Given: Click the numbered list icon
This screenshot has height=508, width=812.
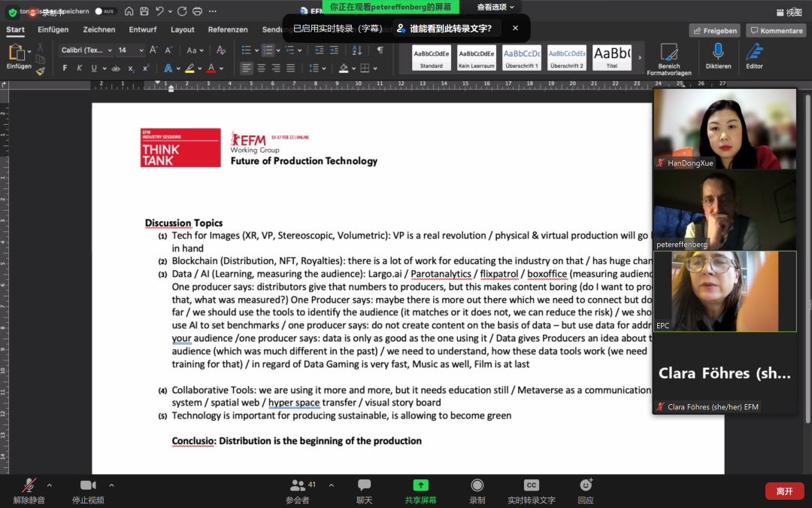Looking at the screenshot, I should tap(268, 50).
